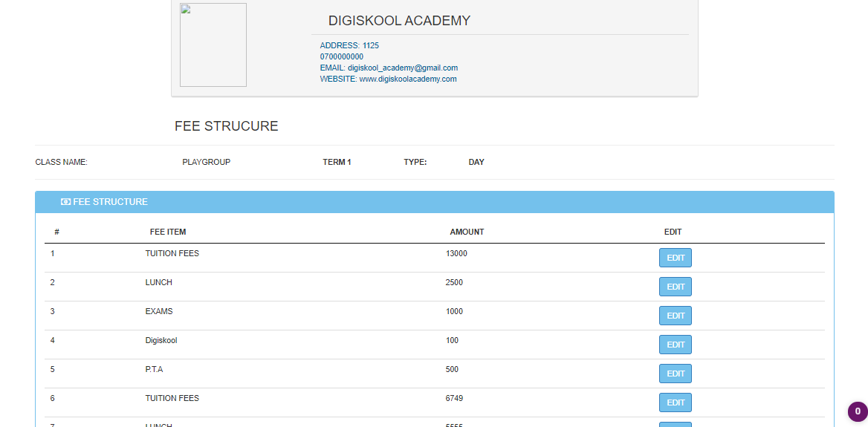This screenshot has width=868, height=427.
Task: Click the AMOUNT column header
Action: (467, 232)
